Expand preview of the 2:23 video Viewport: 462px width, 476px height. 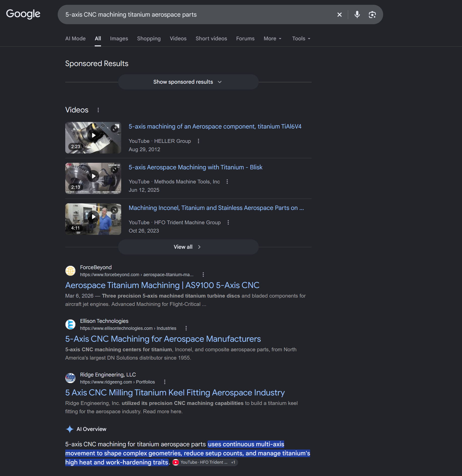[114, 129]
